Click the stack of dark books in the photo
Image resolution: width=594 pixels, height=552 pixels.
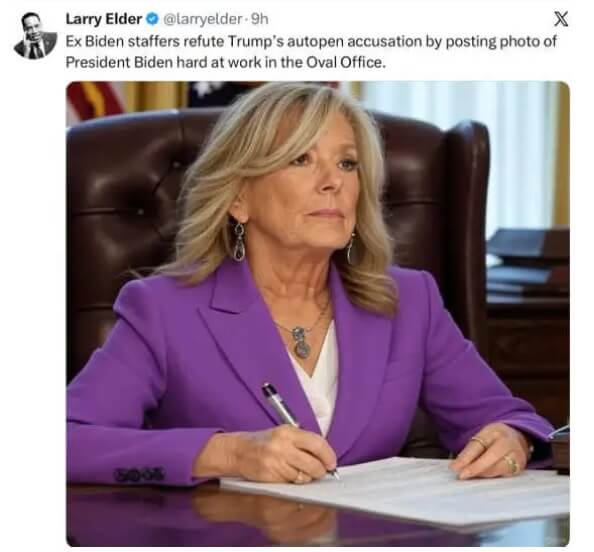[527, 261]
